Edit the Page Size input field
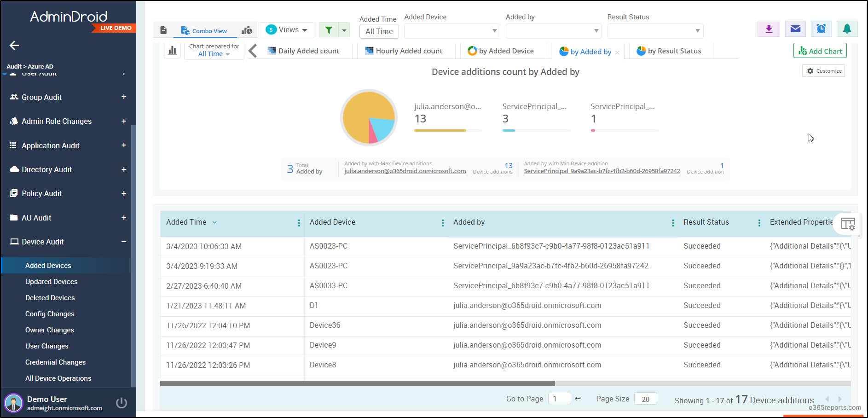The width and height of the screenshot is (868, 418). coord(645,399)
